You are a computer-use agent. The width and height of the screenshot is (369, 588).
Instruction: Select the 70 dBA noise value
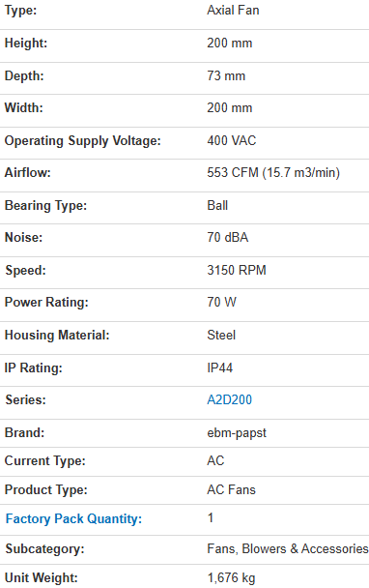click(227, 237)
